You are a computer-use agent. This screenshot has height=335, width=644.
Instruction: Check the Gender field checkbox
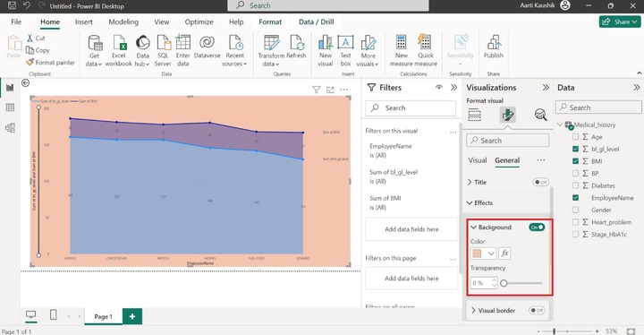point(575,210)
